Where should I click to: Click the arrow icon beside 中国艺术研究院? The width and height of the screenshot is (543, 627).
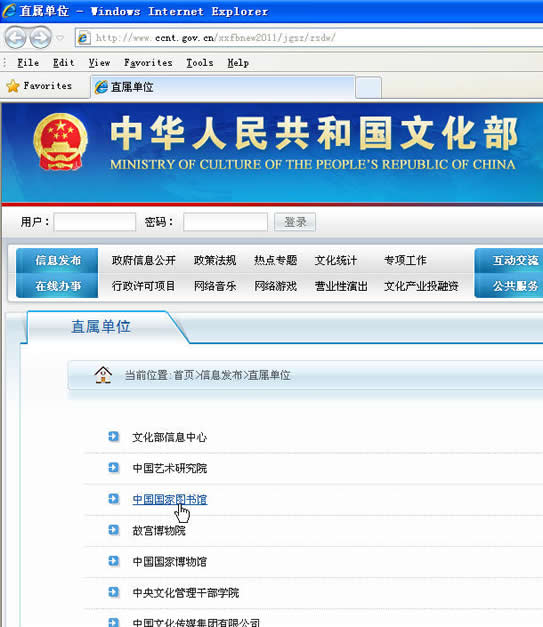(114, 467)
